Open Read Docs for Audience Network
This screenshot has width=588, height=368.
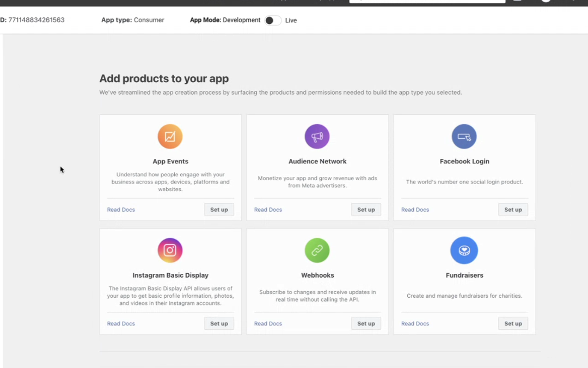(x=268, y=210)
